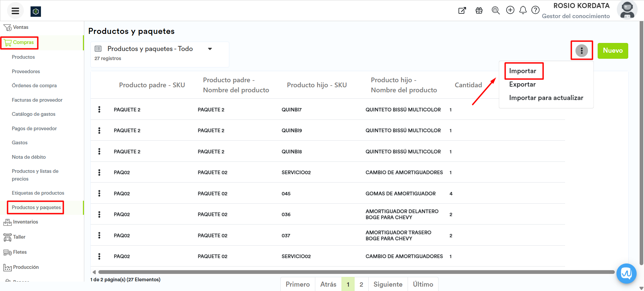644x291 pixels.
Task: Open Órdenes de compra in sidebar
Action: point(34,86)
